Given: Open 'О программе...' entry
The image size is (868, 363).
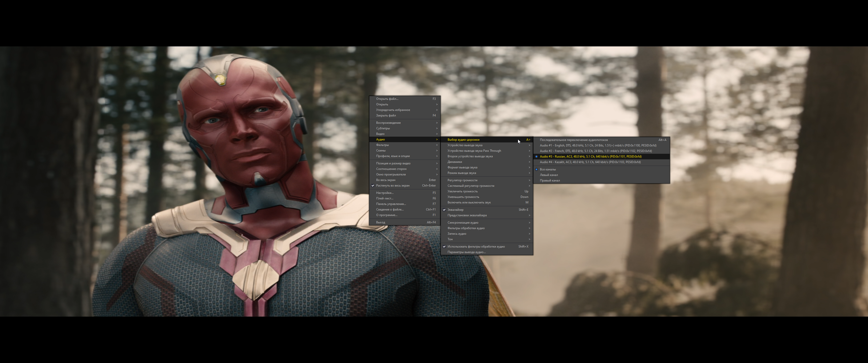Looking at the screenshot, I should [x=405, y=215].
